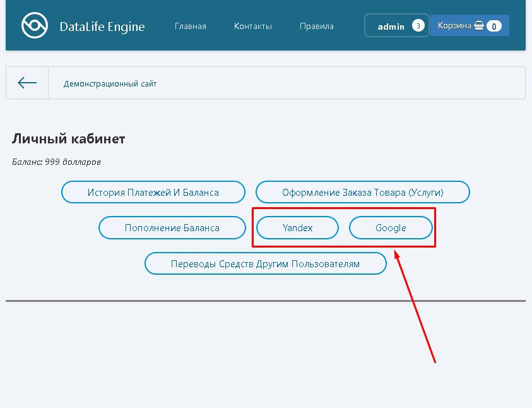Click the cart counter badge showing 0
Viewport: 532px width, 408px height.
click(494, 26)
